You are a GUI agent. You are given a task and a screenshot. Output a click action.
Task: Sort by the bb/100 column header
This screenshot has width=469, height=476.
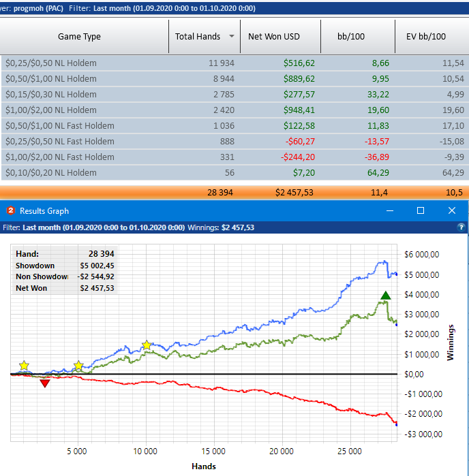pyautogui.click(x=358, y=36)
